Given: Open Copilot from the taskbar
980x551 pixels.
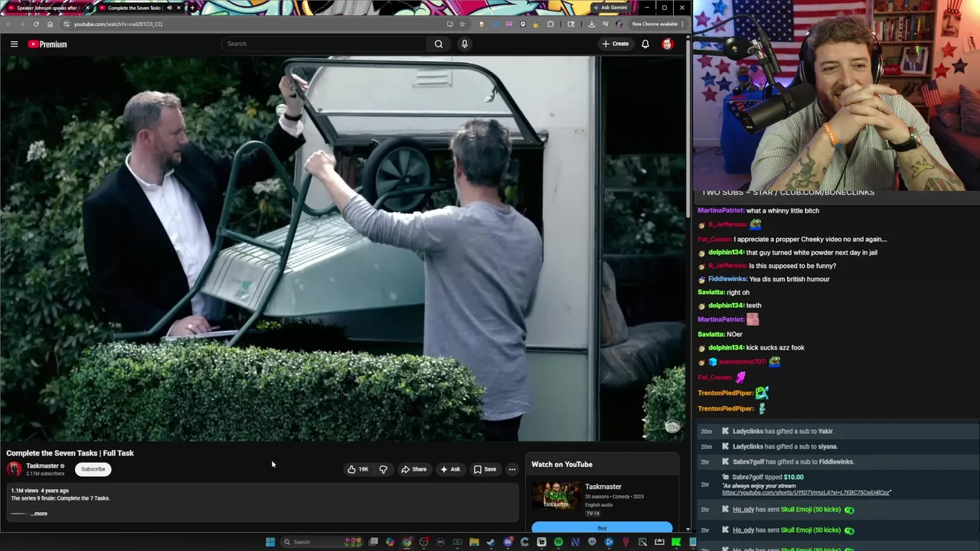Looking at the screenshot, I should 390,542.
